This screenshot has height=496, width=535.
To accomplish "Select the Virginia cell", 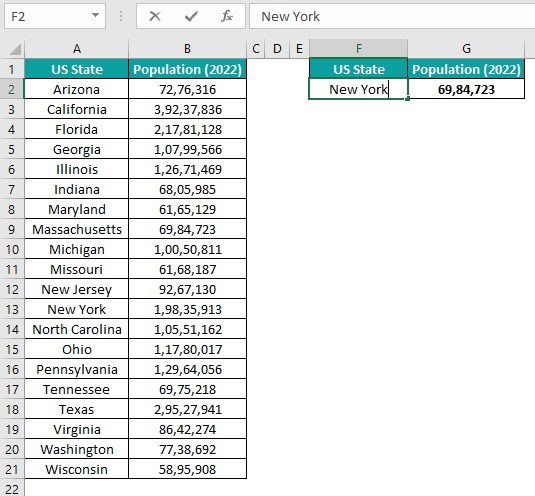I will click(77, 429).
